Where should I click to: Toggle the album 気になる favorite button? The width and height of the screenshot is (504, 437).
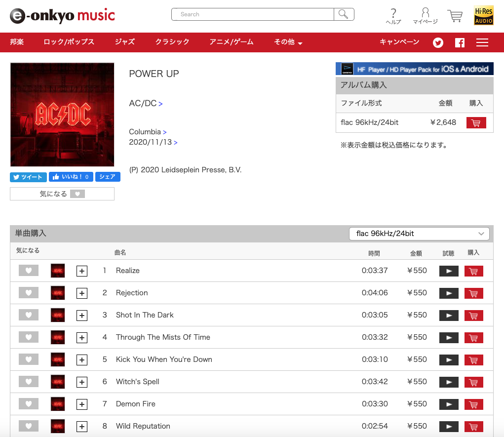(x=62, y=194)
